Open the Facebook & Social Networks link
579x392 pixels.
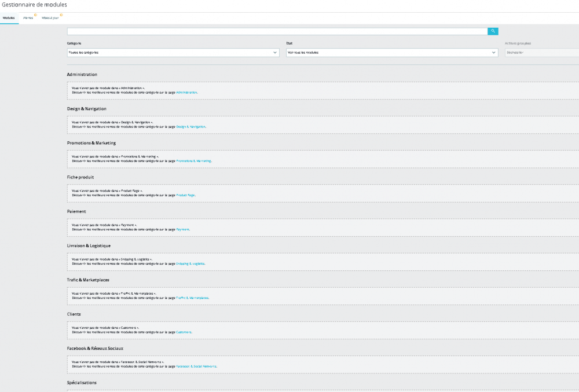click(196, 366)
